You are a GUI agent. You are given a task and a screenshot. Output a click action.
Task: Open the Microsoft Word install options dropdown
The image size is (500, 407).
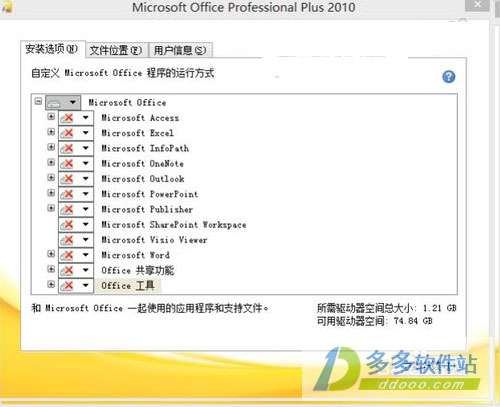[x=85, y=255]
